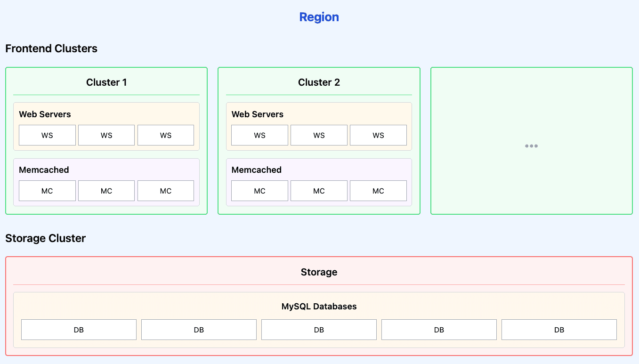Screen dimensions: 639x364
Task: Select the Region title at the top
Action: click(x=319, y=17)
